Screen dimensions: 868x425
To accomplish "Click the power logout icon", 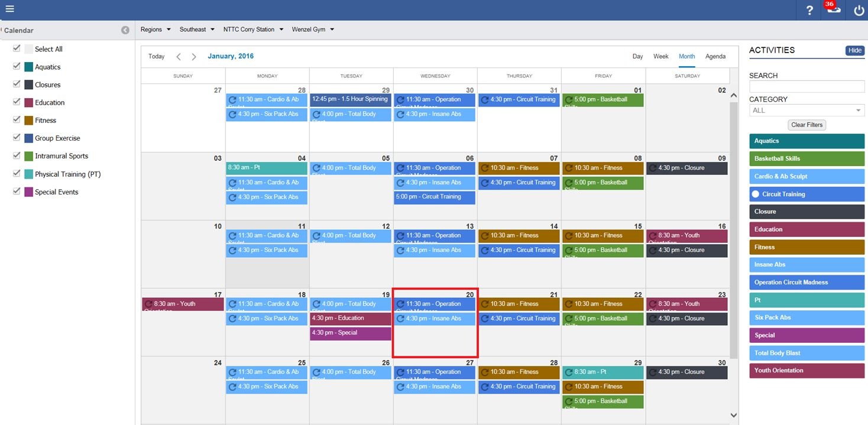I will coord(859,10).
